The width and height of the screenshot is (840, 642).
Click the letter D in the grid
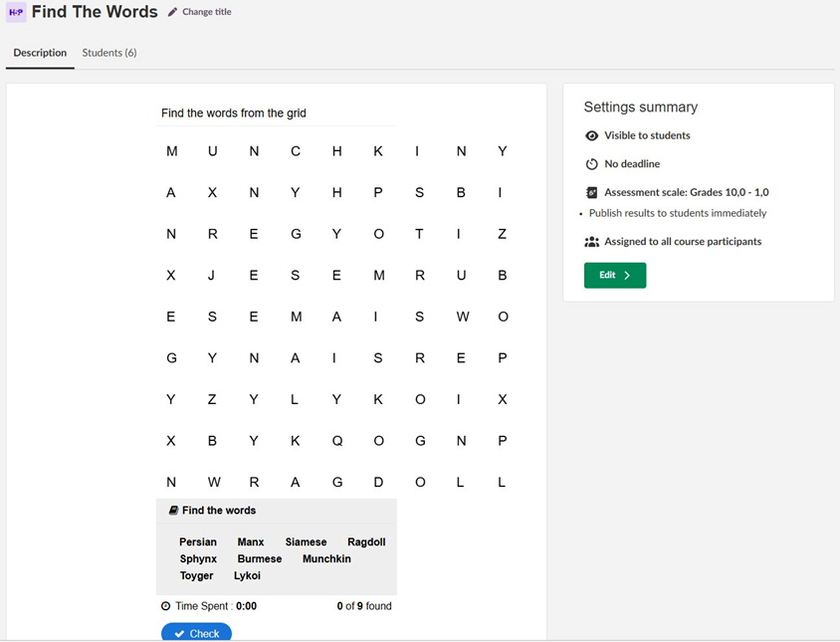[378, 483]
